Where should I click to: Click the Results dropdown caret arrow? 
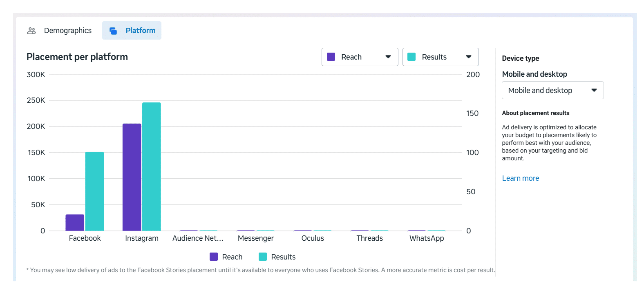[x=469, y=57]
